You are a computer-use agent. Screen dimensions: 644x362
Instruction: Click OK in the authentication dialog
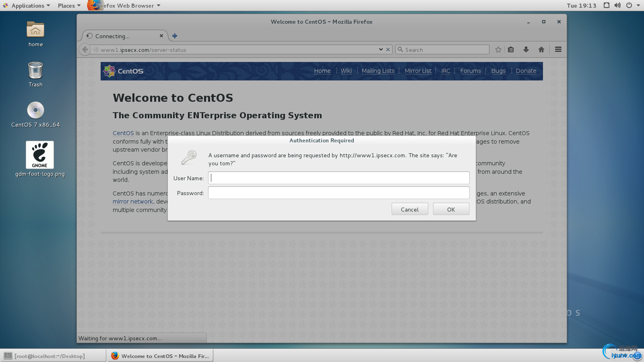(451, 209)
